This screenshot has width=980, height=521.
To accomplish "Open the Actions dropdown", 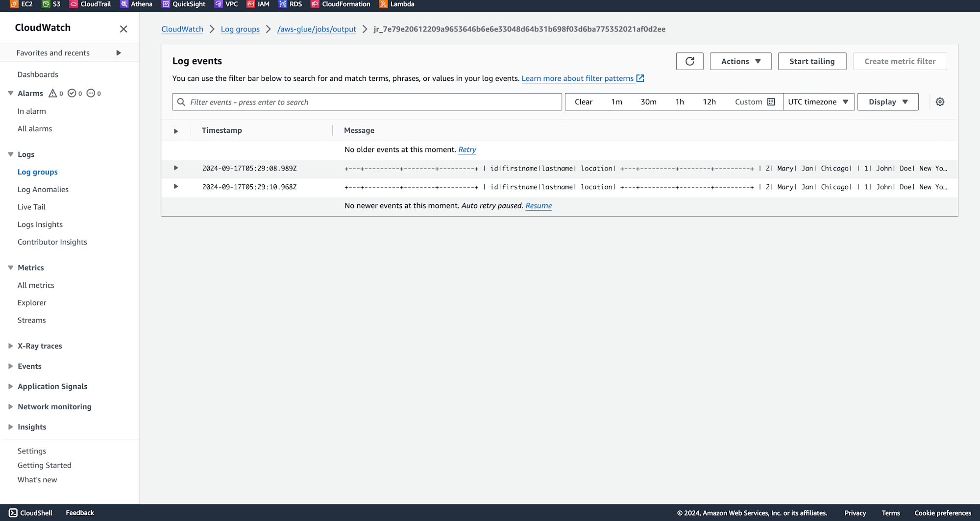I will click(740, 61).
